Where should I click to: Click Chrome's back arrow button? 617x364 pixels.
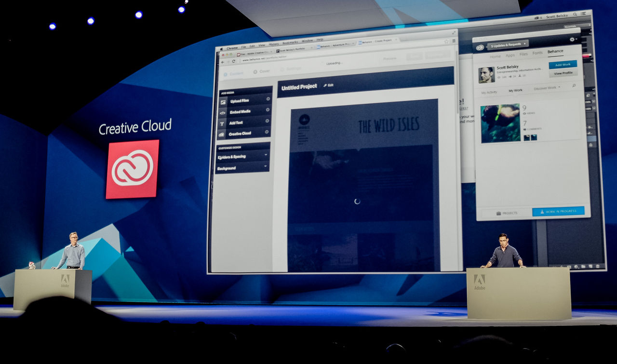[222, 62]
